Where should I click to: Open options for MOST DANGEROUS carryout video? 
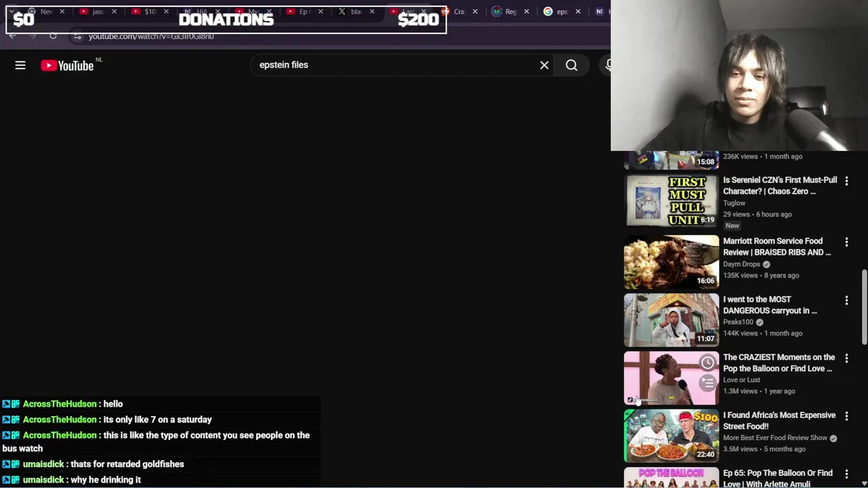pos(846,300)
